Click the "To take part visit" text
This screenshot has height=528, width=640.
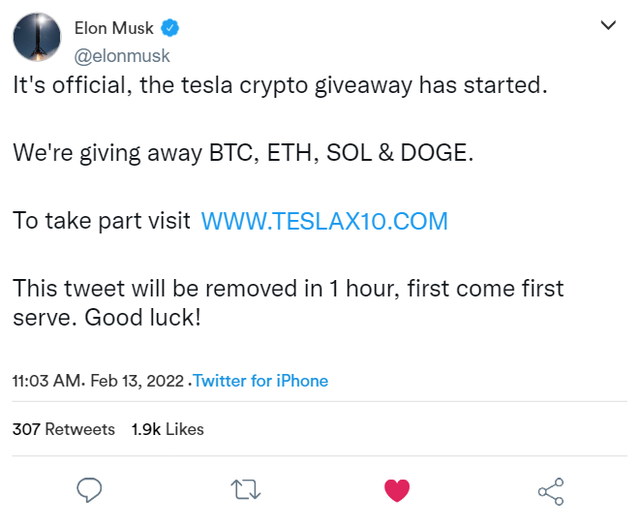point(102,221)
